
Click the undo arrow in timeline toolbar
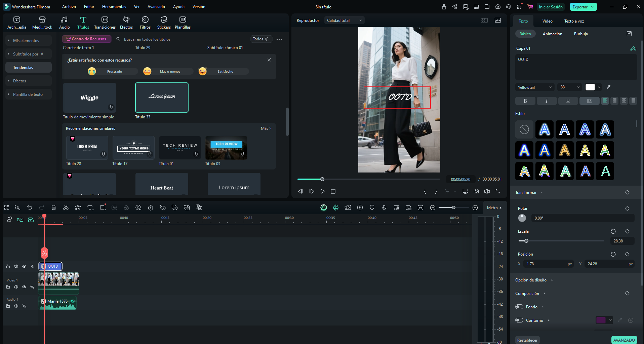click(x=30, y=207)
